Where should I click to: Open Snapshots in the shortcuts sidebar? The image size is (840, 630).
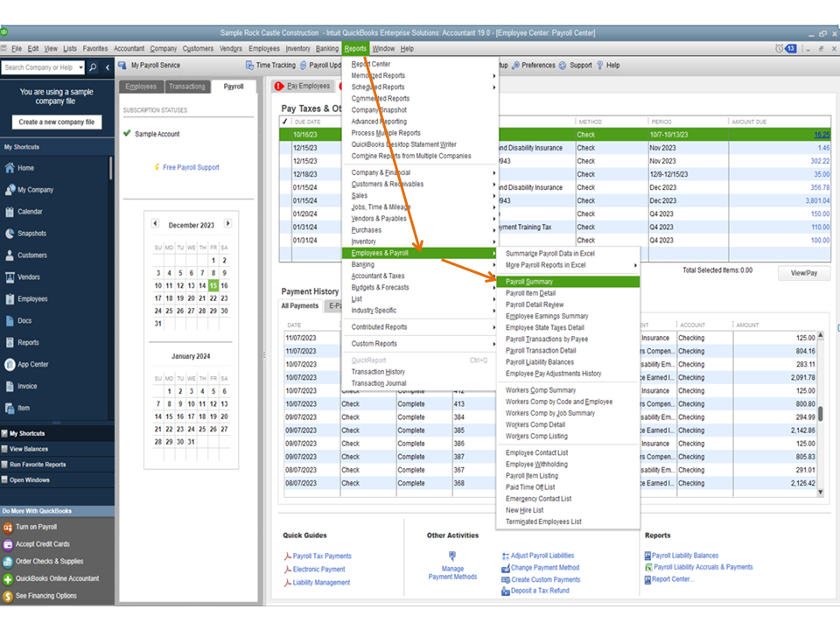click(31, 234)
